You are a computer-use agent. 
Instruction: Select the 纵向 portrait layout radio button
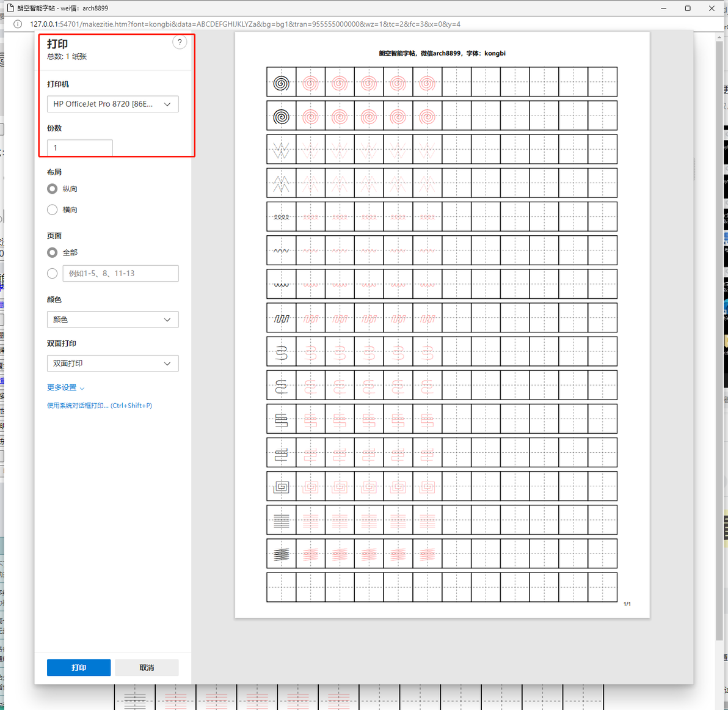53,189
